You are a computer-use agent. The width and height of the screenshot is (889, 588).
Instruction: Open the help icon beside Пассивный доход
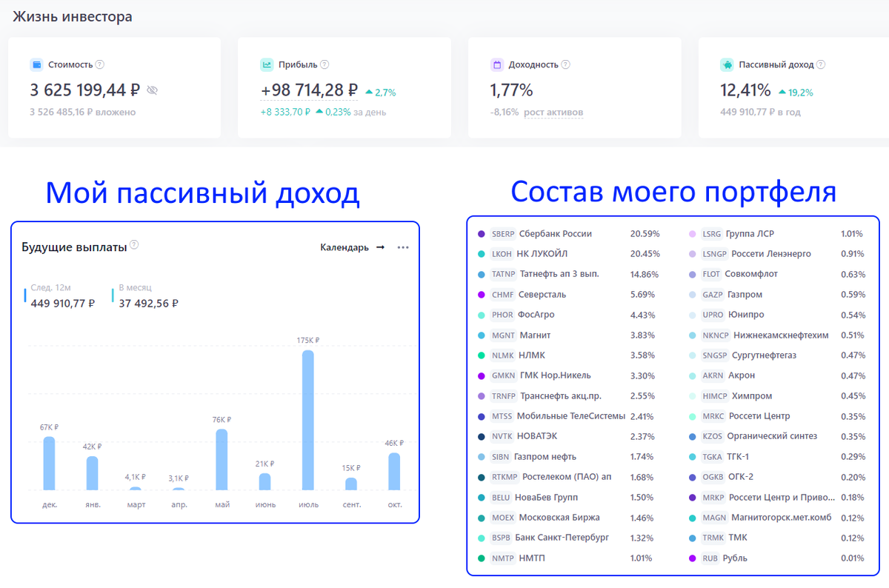coord(820,64)
